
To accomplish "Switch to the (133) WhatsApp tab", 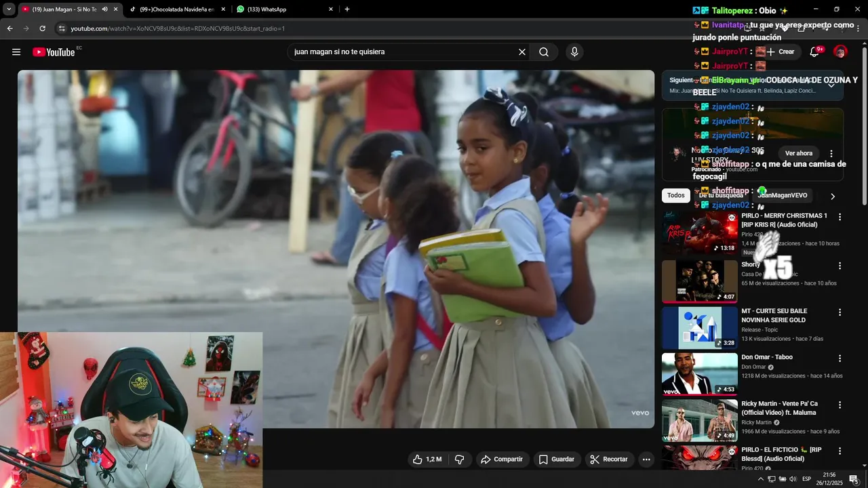I will pos(285,9).
